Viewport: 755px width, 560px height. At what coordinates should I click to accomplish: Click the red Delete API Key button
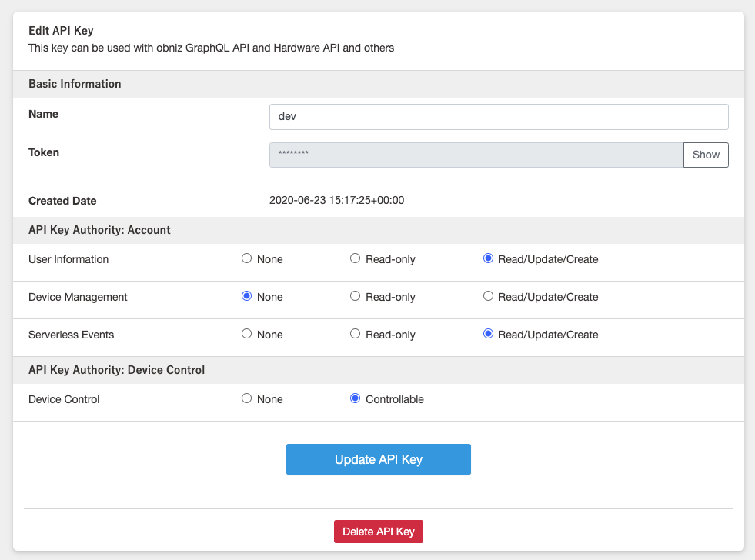click(x=378, y=532)
